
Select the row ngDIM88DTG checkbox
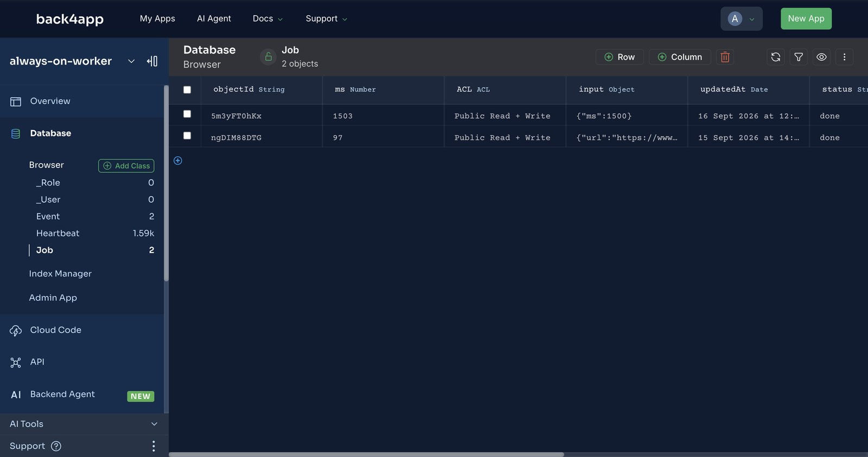coord(187,136)
